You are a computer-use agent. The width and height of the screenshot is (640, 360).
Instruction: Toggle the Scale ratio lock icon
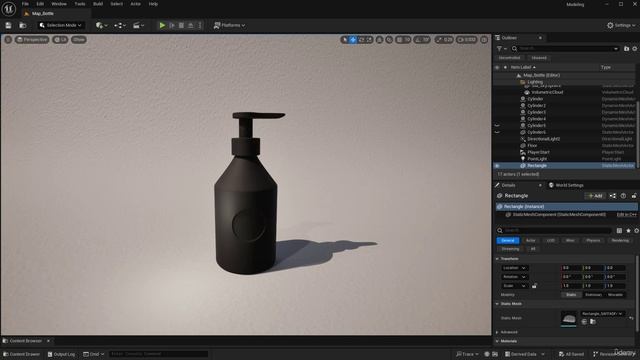pyautogui.click(x=534, y=286)
